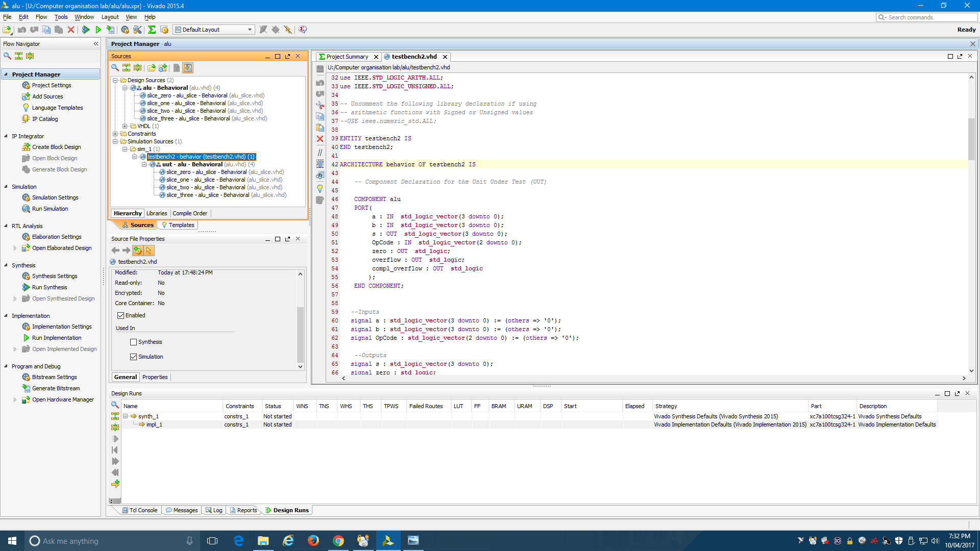Screen dimensions: 980x551
Task: Click search icon in Design Runs panel
Action: tap(115, 405)
